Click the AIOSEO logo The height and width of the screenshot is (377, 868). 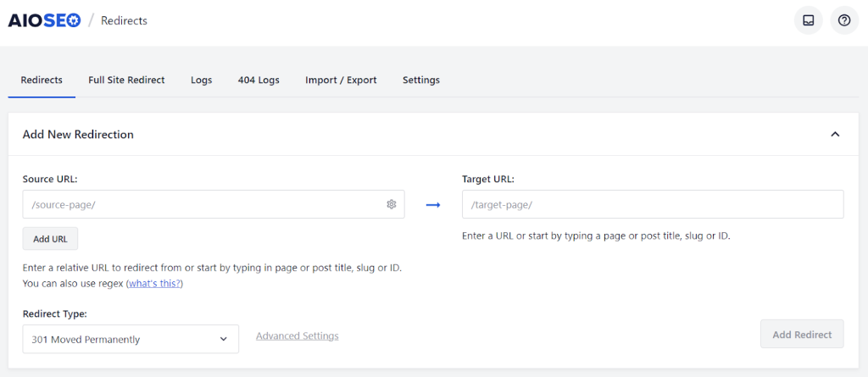click(x=44, y=20)
